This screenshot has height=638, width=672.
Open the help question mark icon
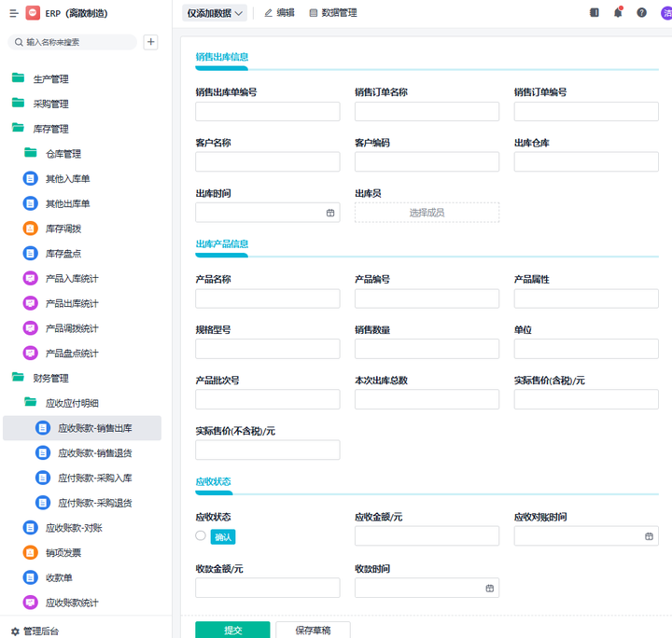click(x=641, y=13)
